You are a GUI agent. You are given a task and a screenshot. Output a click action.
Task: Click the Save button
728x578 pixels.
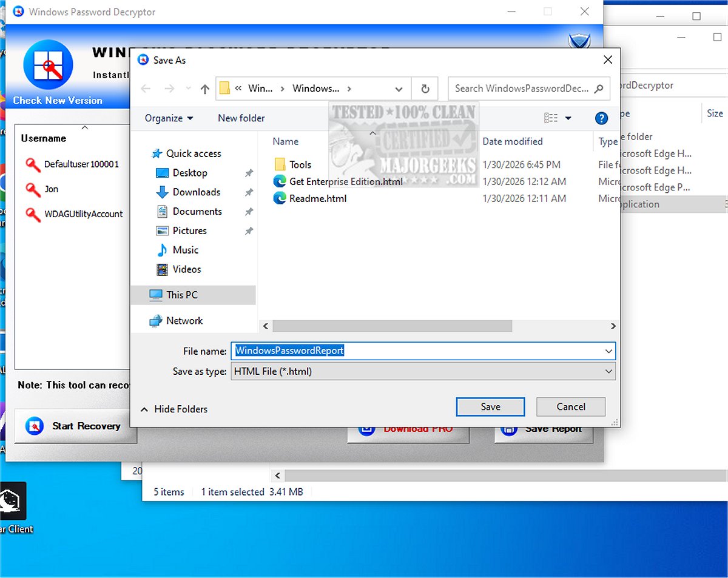tap(491, 407)
